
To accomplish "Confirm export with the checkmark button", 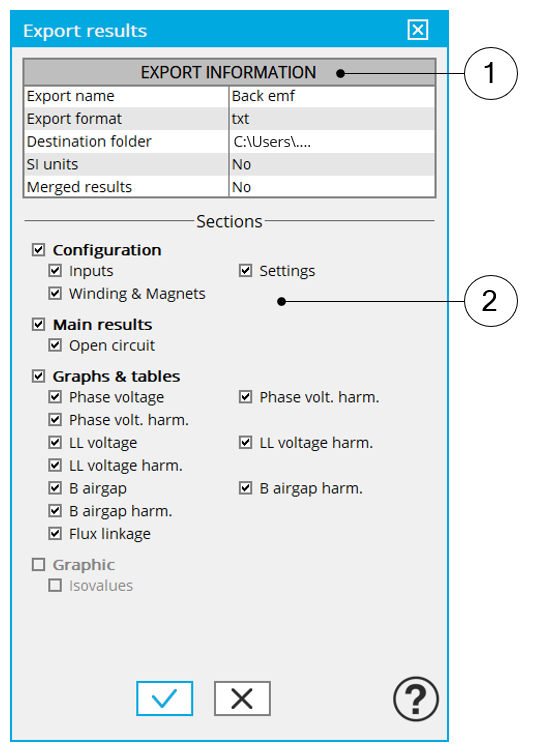I will tap(164, 698).
